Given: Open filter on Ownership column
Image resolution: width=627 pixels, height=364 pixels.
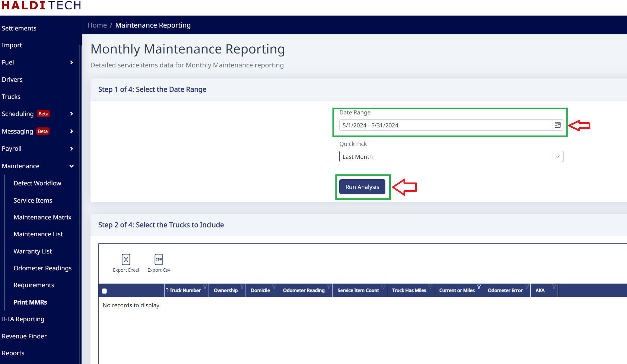Looking at the screenshot, I should [x=242, y=287].
